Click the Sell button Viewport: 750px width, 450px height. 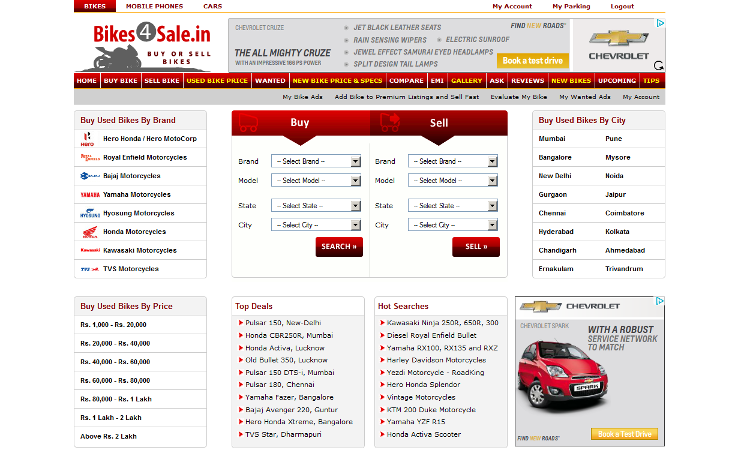(x=476, y=247)
